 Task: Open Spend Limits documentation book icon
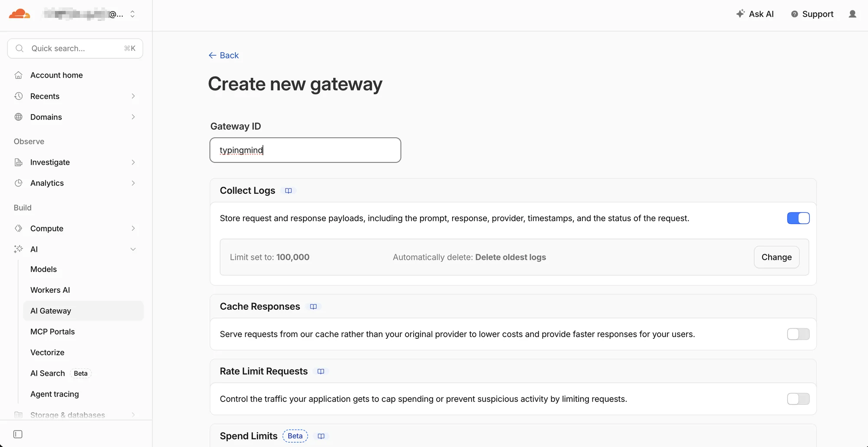321,436
